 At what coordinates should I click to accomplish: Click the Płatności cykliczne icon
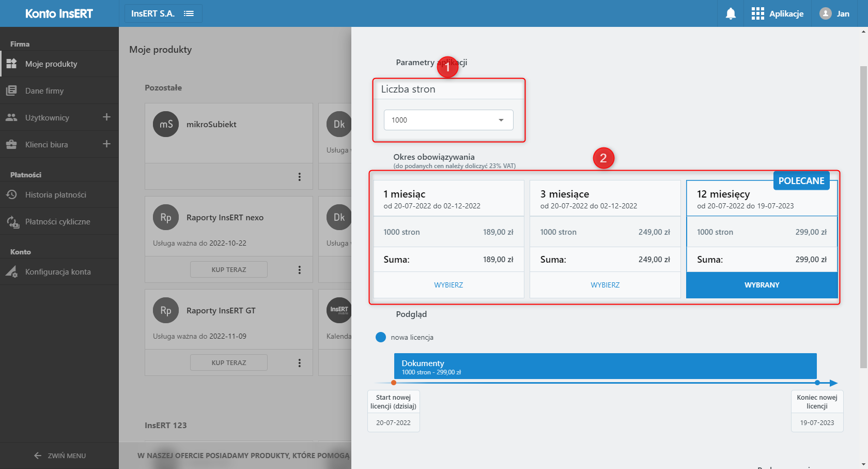12,222
